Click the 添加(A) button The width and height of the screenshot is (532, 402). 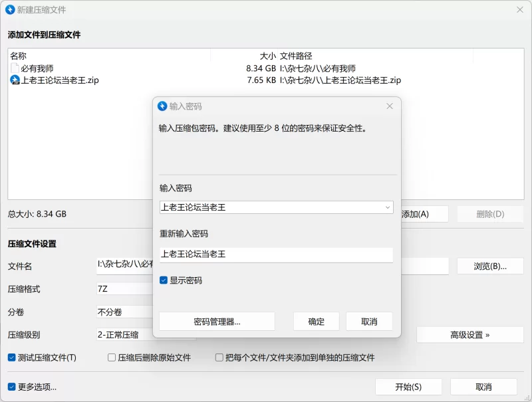point(424,214)
